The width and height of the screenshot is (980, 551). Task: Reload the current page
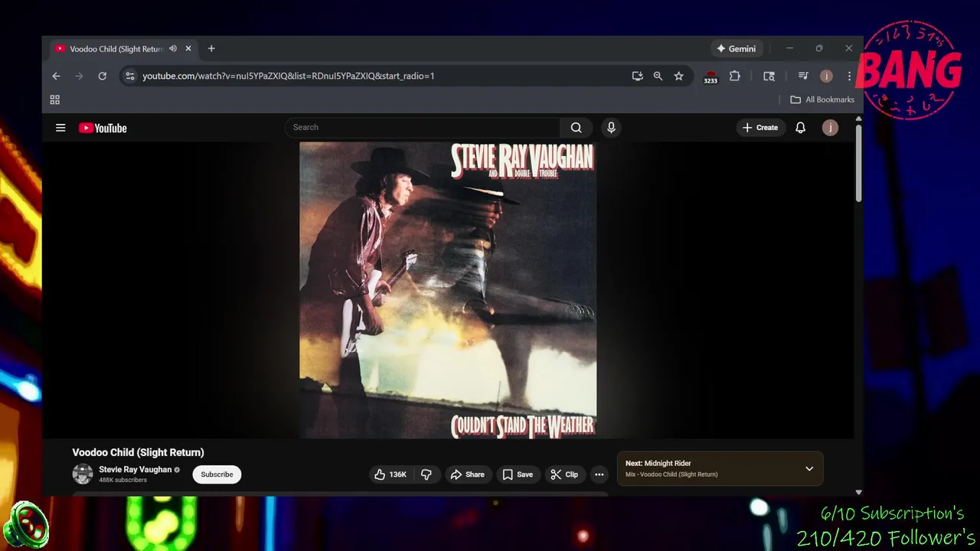click(x=102, y=76)
